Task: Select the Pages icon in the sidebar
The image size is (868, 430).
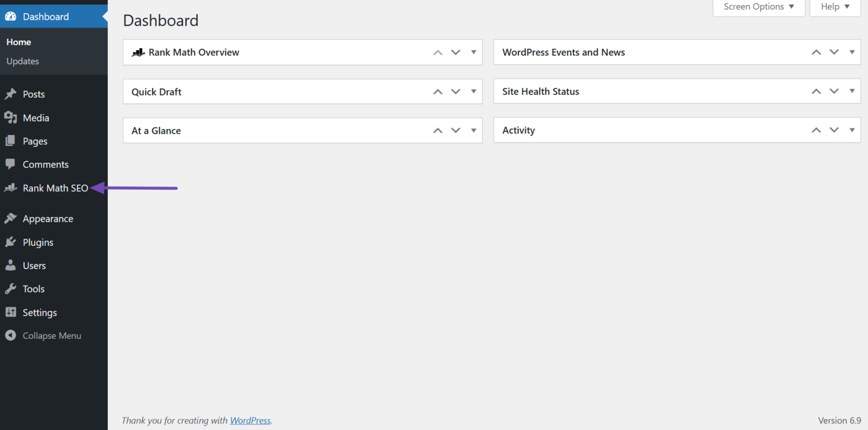Action: pyautogui.click(x=11, y=141)
